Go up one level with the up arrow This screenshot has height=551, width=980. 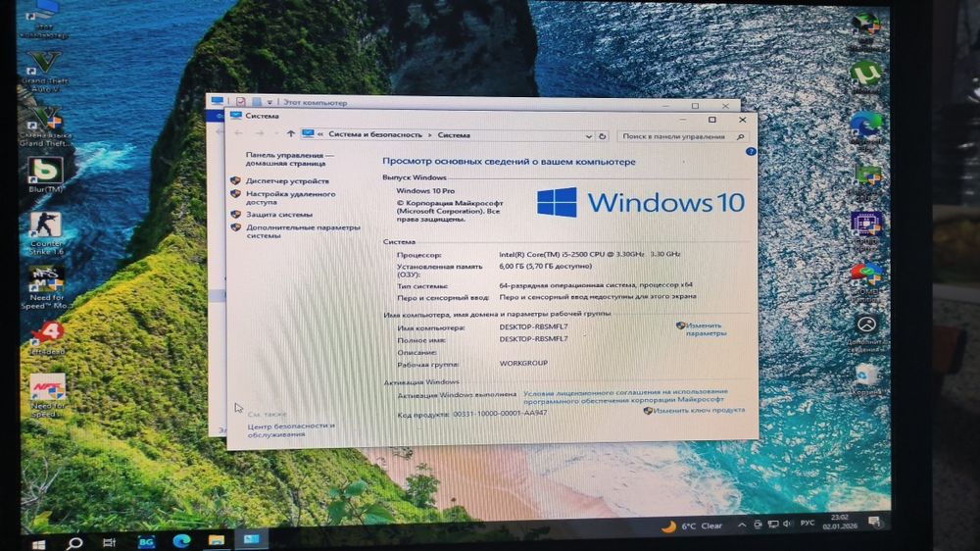pos(291,134)
